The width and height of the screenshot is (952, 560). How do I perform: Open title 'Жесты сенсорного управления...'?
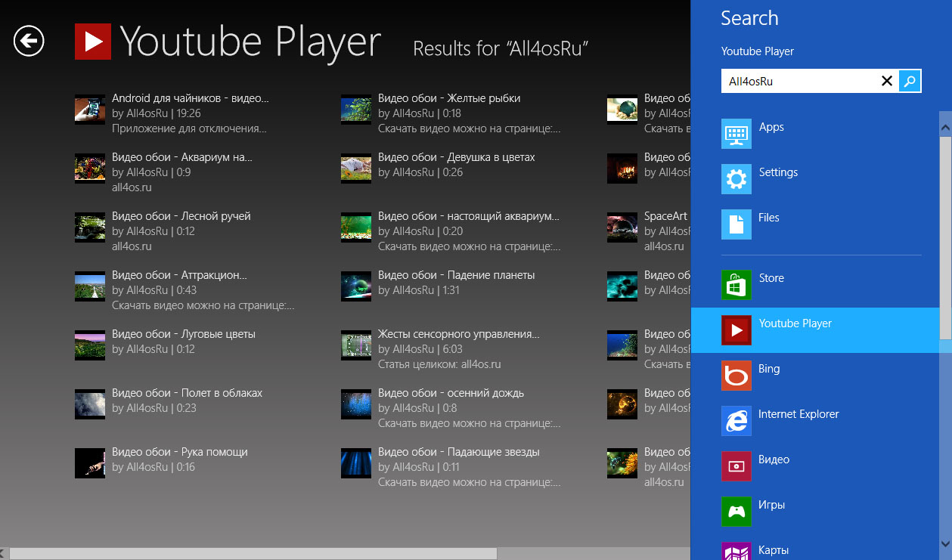tap(459, 334)
